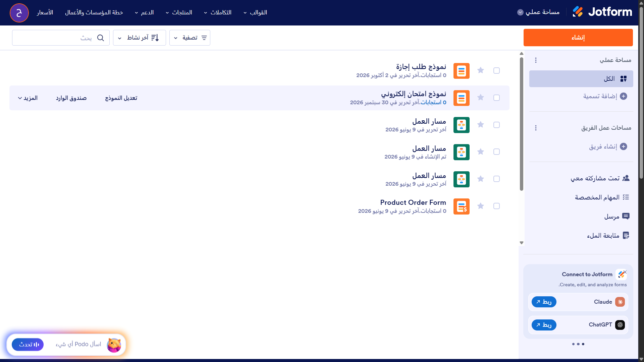Select the last مسار العمل checkbox
644x362 pixels.
tap(496, 179)
